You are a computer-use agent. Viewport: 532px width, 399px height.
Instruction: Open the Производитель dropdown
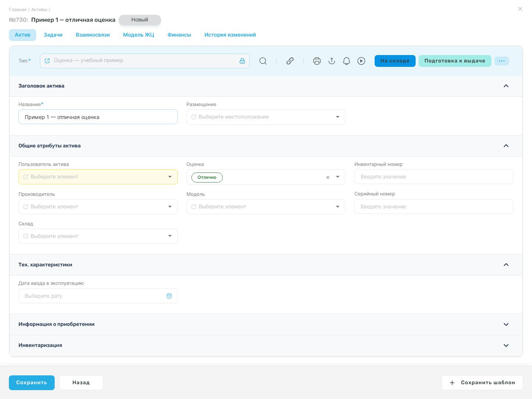tap(98, 207)
